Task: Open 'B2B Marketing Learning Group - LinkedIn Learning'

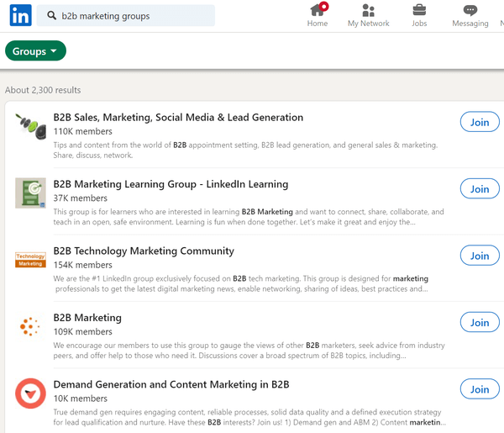Action: point(171,184)
